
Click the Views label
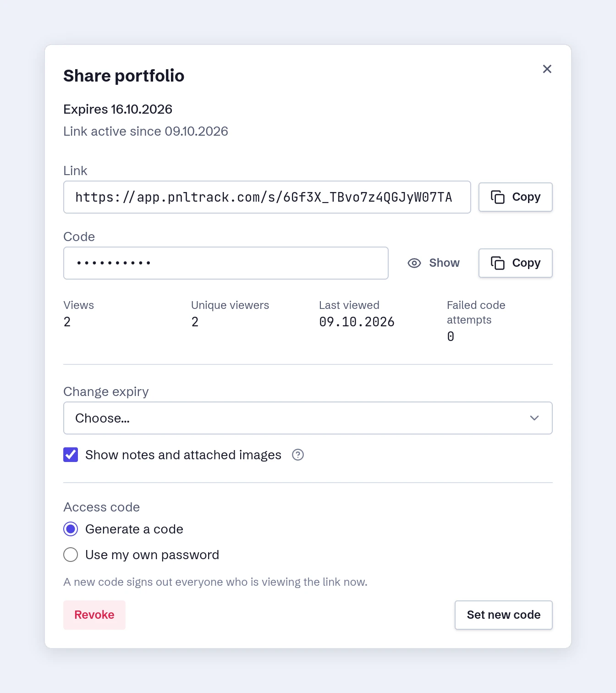78,305
